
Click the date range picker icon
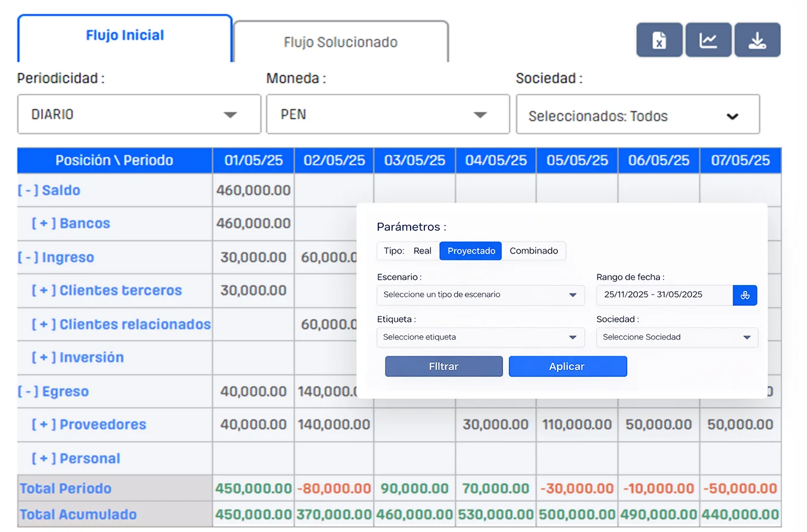(745, 295)
